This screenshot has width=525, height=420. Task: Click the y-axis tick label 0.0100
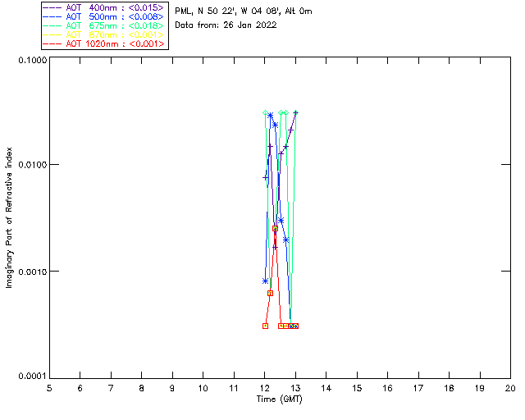coord(32,165)
